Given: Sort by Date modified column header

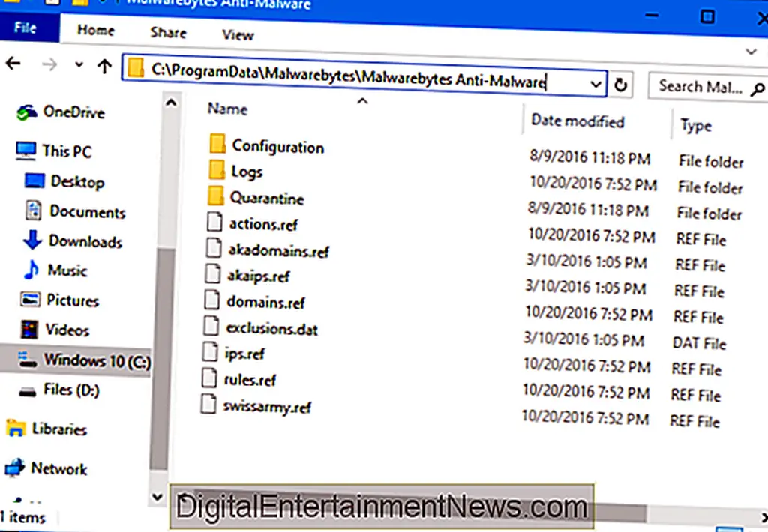Looking at the screenshot, I should [x=577, y=121].
